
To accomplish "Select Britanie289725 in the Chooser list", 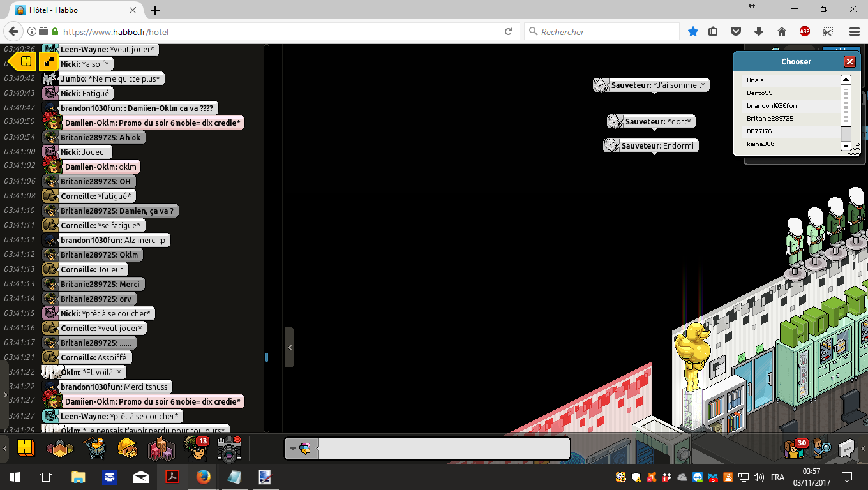I will click(x=791, y=119).
